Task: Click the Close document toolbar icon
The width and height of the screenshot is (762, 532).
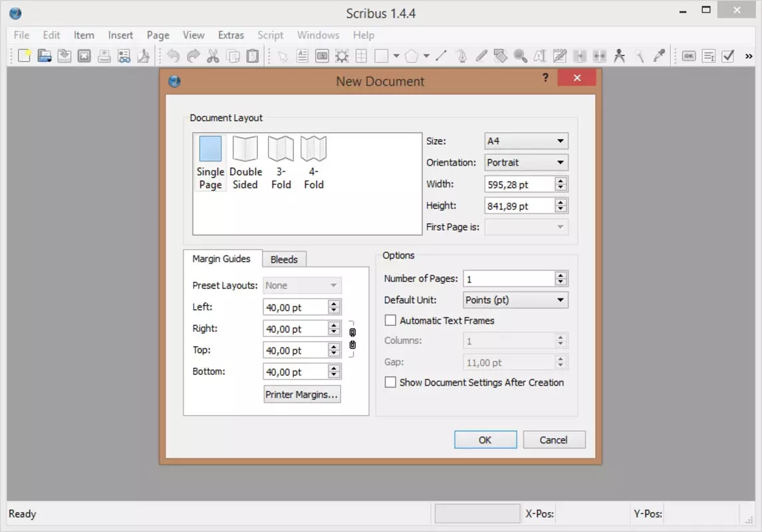Action: tap(84, 56)
